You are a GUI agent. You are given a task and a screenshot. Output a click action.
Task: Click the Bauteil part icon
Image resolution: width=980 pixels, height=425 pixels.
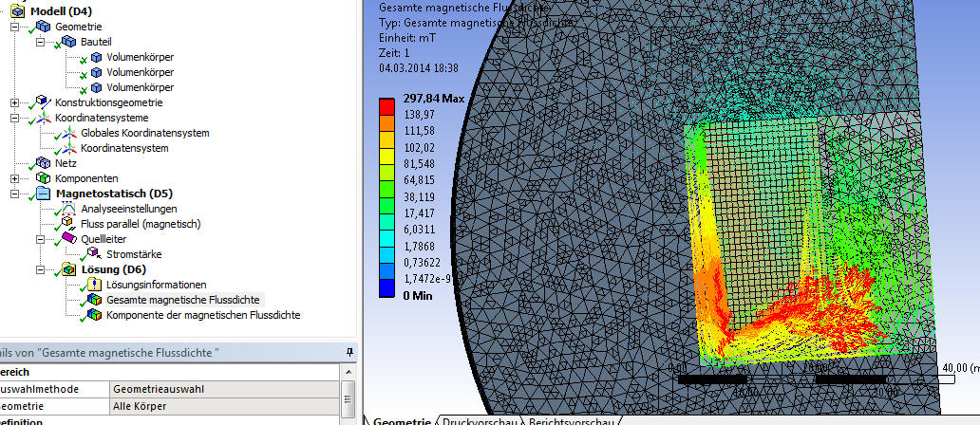68,42
